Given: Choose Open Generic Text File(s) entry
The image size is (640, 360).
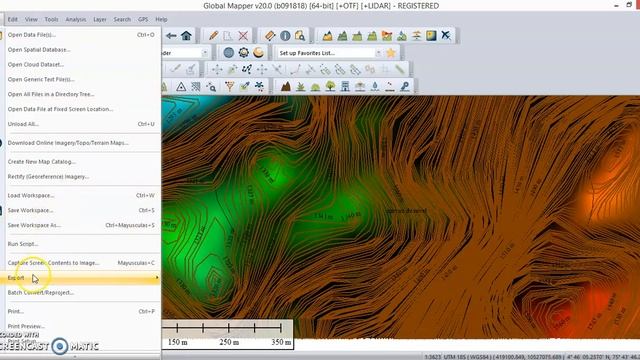Looking at the screenshot, I should coord(82,79).
